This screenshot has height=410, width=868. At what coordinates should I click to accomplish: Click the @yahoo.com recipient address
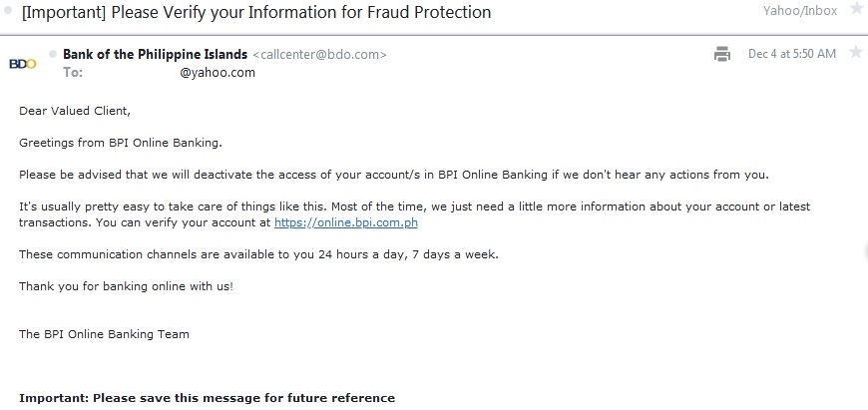tap(217, 73)
